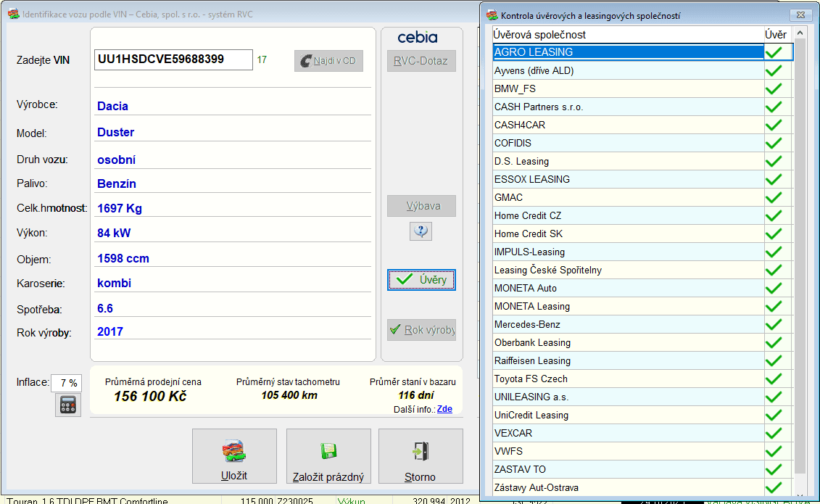
Task: Click the window icon in loan check dialog
Action: [x=492, y=15]
